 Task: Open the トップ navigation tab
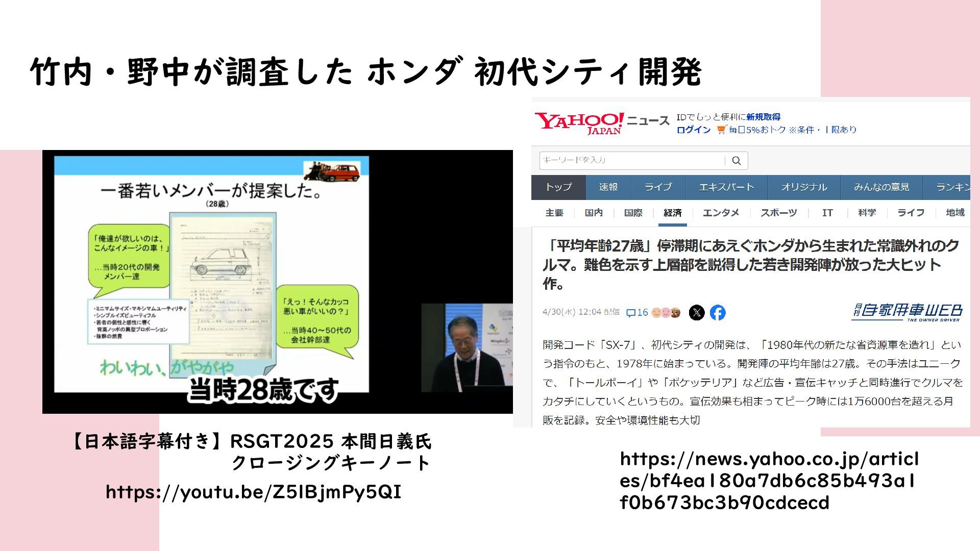pos(558,187)
